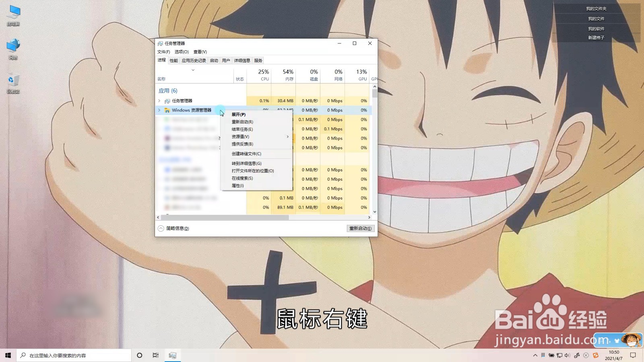The image size is (644, 362).
Task: Switch to the 启动 tab
Action: (214, 61)
